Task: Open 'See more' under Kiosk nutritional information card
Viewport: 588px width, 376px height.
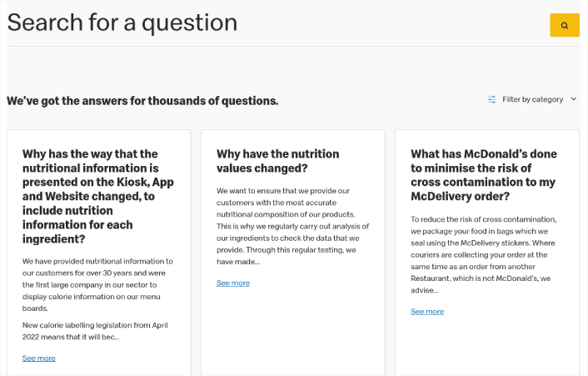Action: [38, 358]
